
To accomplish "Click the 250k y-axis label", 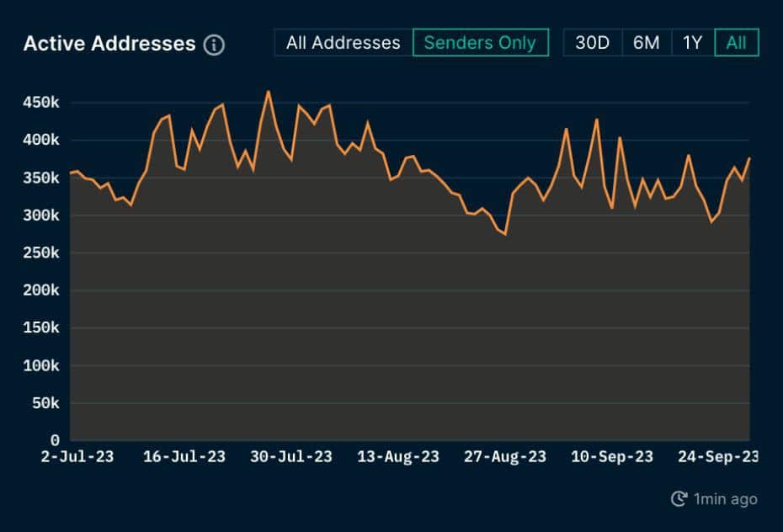I will 41,253.
